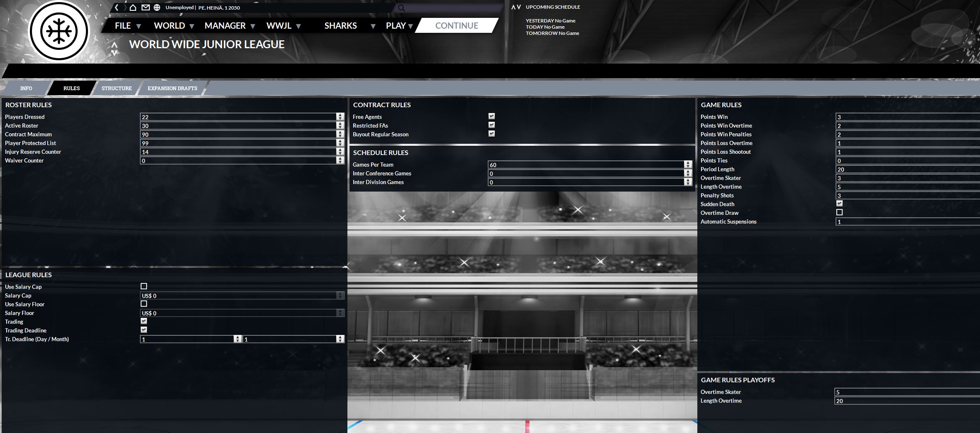Screen dimensions: 980x433
Task: Click the up arrow beside Upcoming Schedule
Action: [513, 7]
